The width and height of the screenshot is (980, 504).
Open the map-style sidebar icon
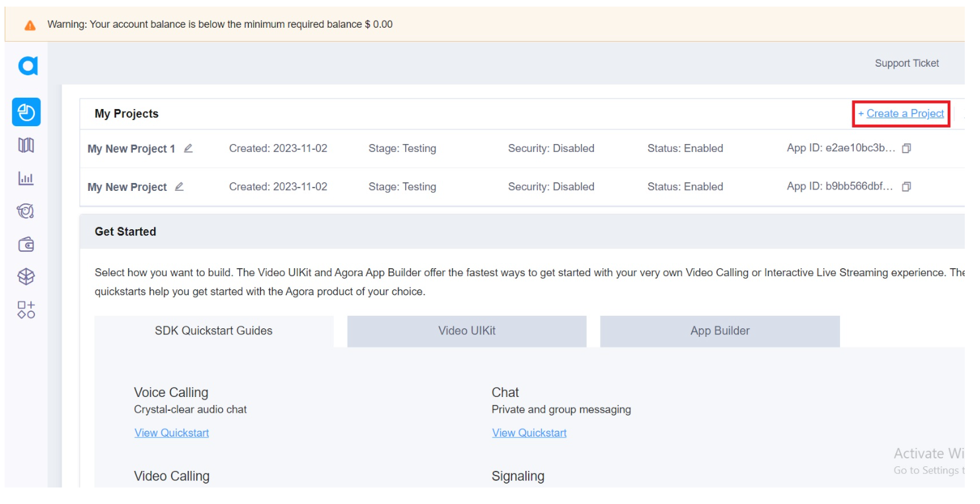[26, 145]
